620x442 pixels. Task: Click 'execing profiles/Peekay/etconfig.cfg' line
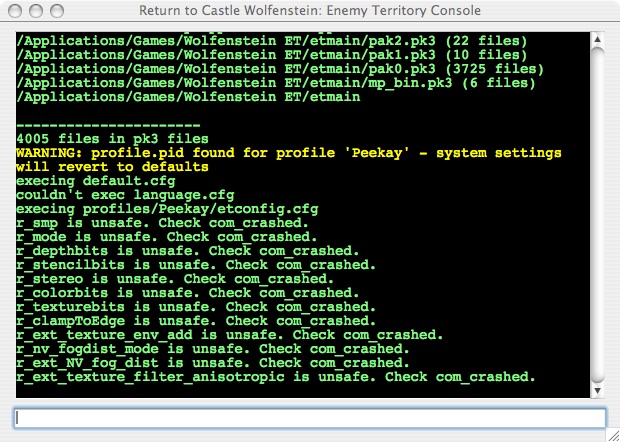coord(167,209)
